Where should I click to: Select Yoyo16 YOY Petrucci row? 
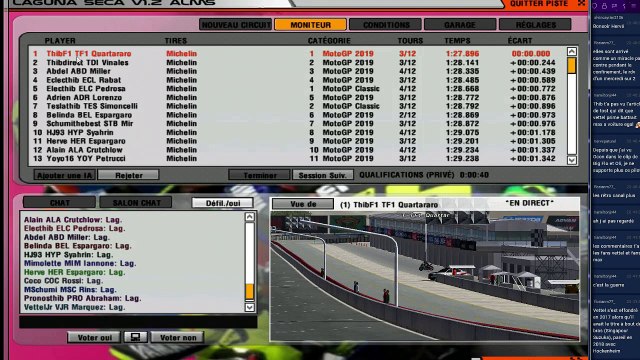coord(297,159)
